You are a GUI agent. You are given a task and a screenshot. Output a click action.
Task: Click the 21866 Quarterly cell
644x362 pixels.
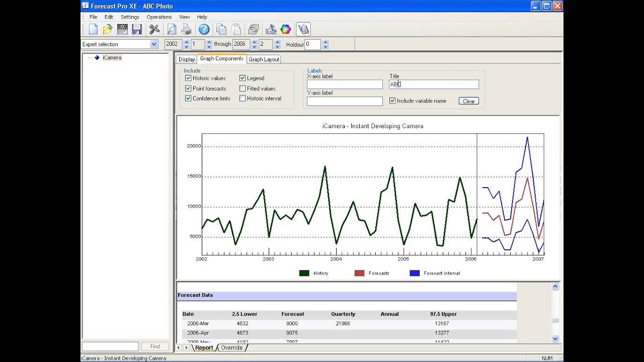tap(343, 324)
